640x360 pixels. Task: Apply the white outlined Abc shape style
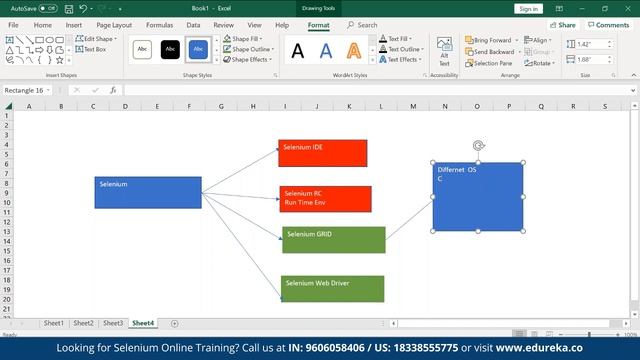pyautogui.click(x=142, y=49)
